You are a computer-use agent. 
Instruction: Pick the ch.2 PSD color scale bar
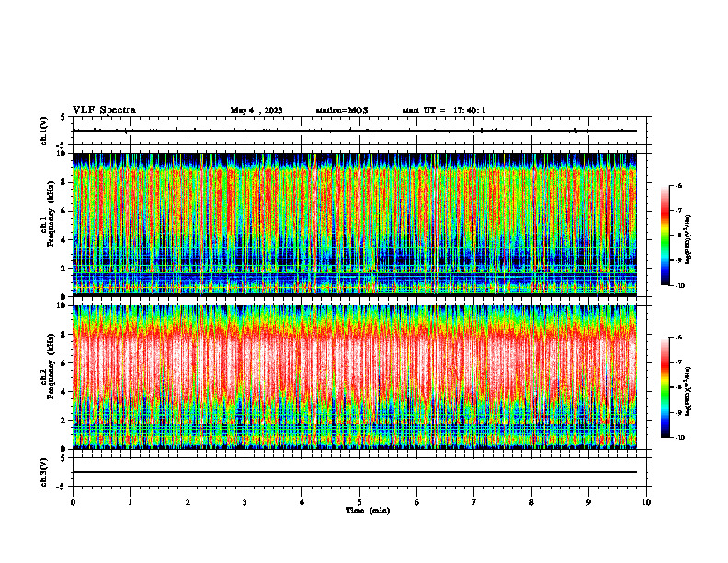pos(665,387)
